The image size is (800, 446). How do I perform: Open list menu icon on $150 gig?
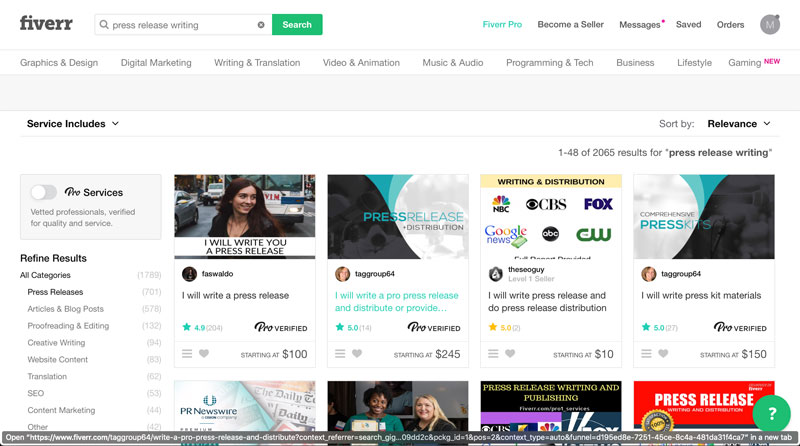click(x=646, y=354)
